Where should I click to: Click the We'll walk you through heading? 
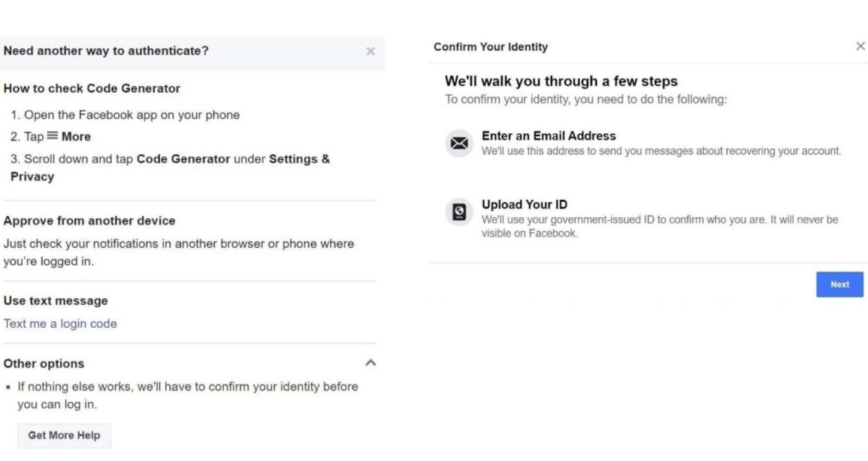562,81
